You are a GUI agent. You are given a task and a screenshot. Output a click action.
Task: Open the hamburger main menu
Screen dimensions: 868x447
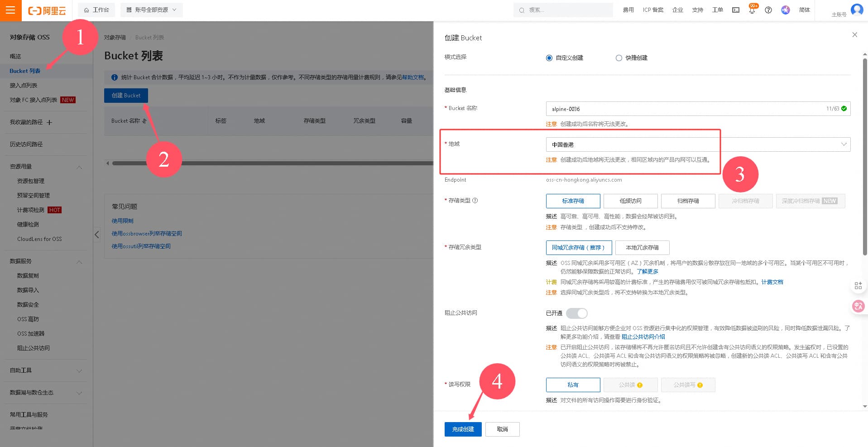10,10
